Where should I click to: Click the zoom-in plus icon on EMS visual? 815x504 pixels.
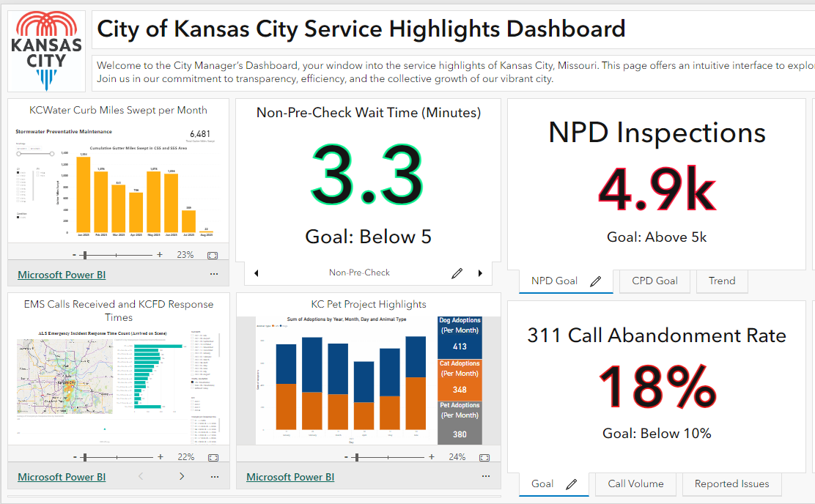pos(161,456)
